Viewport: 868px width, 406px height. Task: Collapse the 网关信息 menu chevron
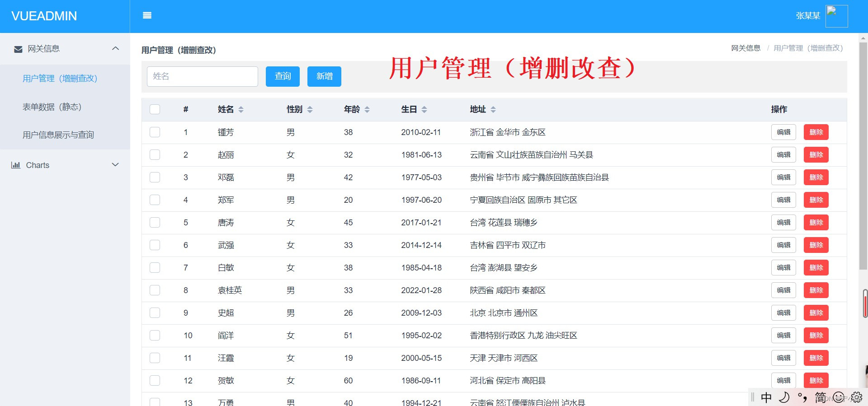tap(116, 48)
